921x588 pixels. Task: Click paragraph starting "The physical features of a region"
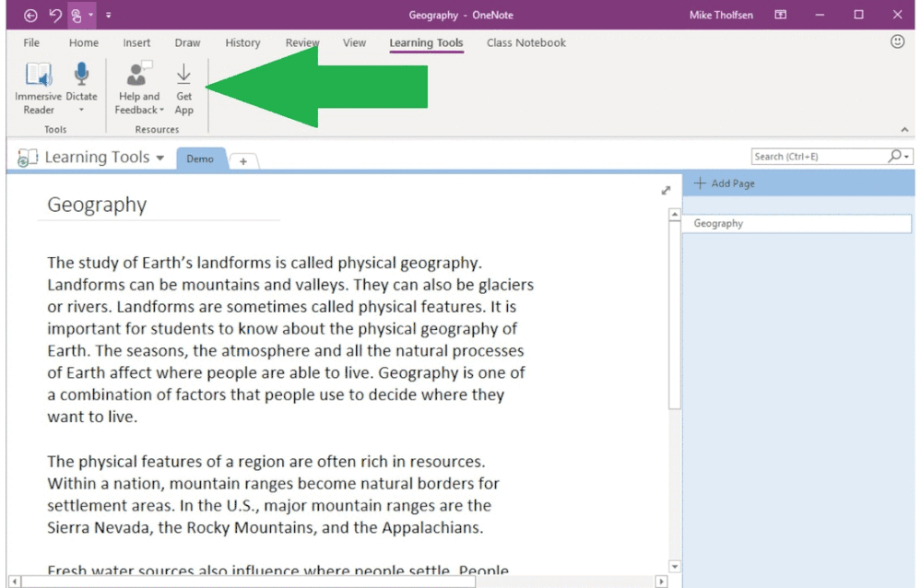tap(273, 495)
